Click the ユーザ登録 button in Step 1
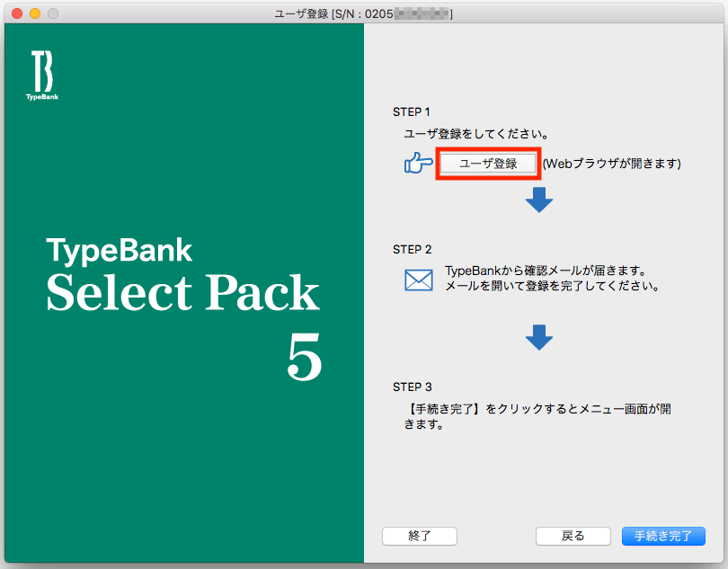Image resolution: width=728 pixels, height=569 pixels. point(488,164)
